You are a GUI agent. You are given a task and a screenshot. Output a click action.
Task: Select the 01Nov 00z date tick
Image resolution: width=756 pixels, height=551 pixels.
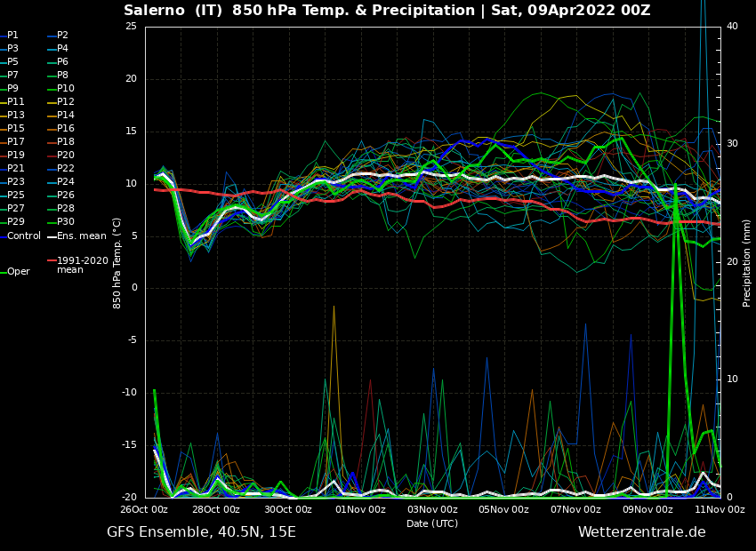[360, 509]
